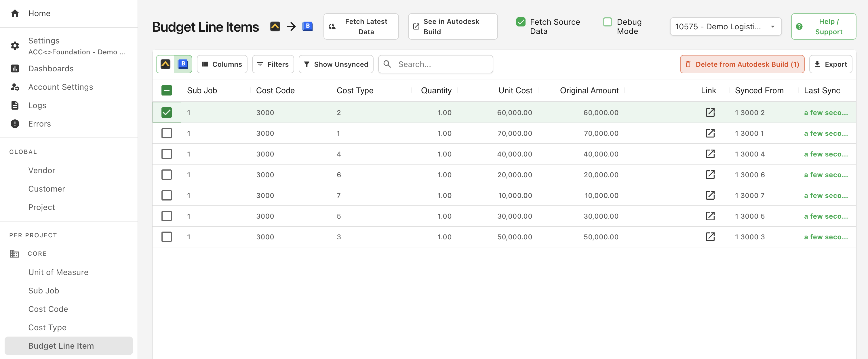Viewport: 868px width, 359px height.
Task: Open the Project page
Action: [x=41, y=207]
